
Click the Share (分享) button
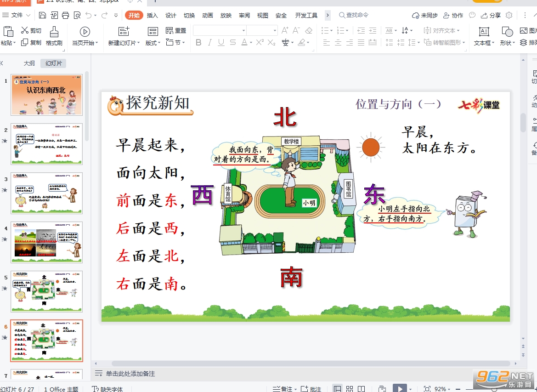pyautogui.click(x=491, y=15)
